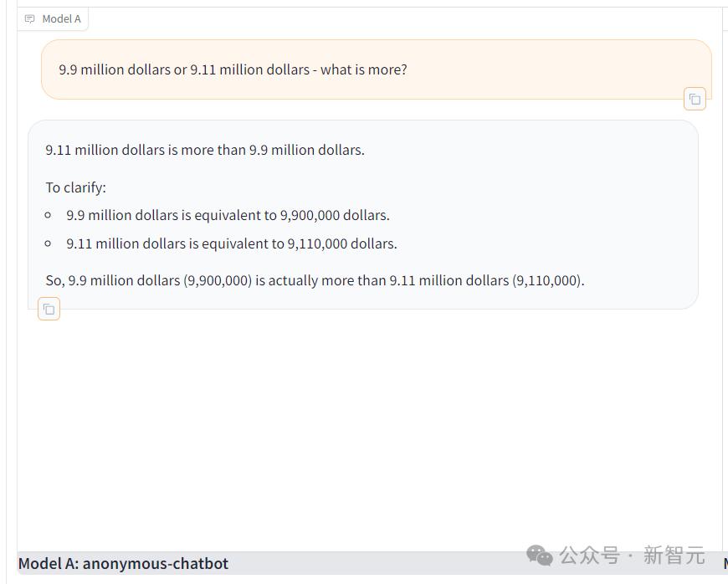Image resolution: width=728 pixels, height=584 pixels.
Task: Click the "9,900,000 dollars" figure in first bullet
Action: (x=335, y=216)
